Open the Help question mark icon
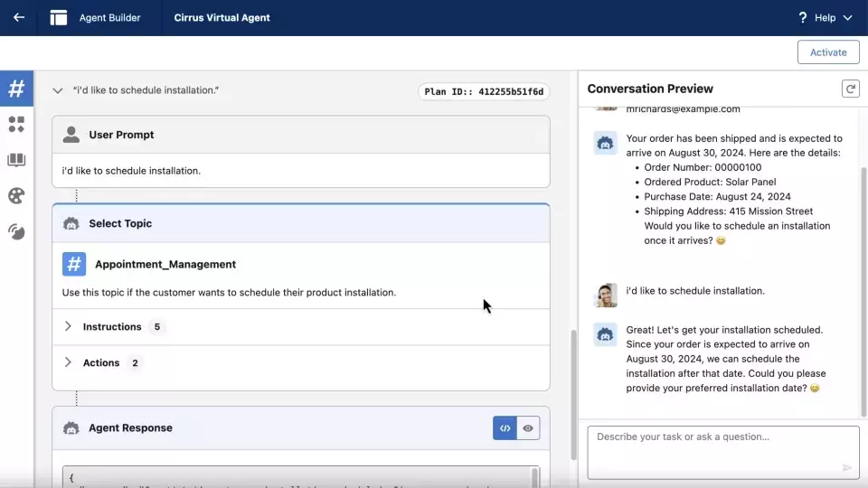This screenshot has height=488, width=868. (x=802, y=18)
